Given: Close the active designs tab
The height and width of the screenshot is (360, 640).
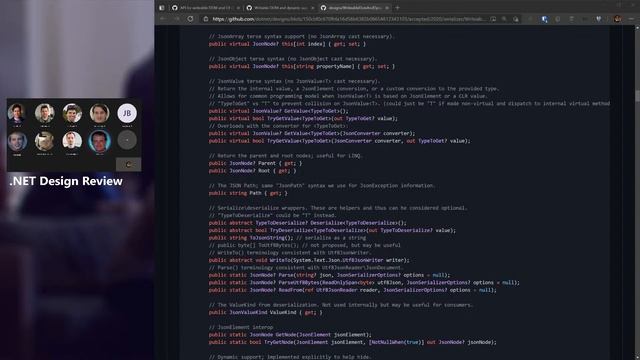Looking at the screenshot, I should point(387,8).
